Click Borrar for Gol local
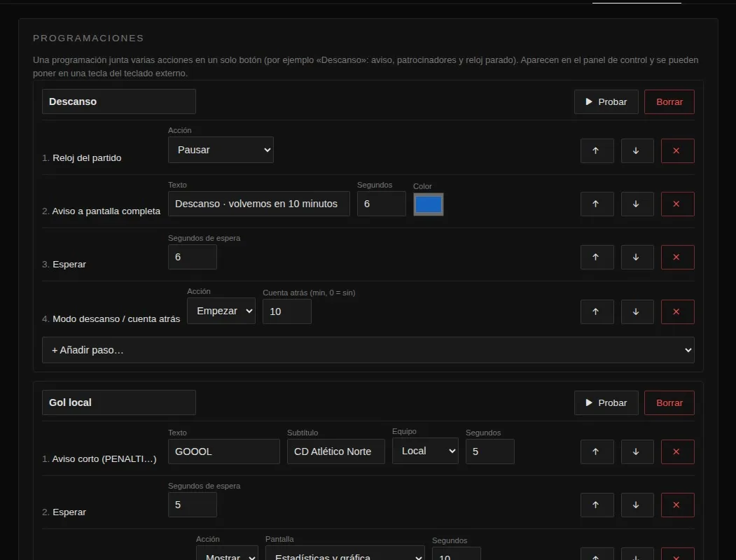The image size is (736, 560). (669, 403)
